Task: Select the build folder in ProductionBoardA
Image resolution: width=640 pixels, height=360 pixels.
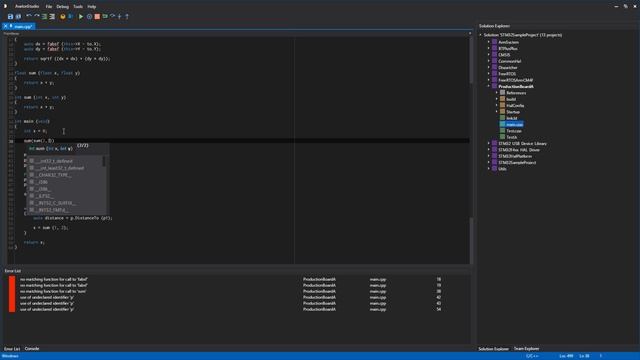Action: click(x=511, y=99)
